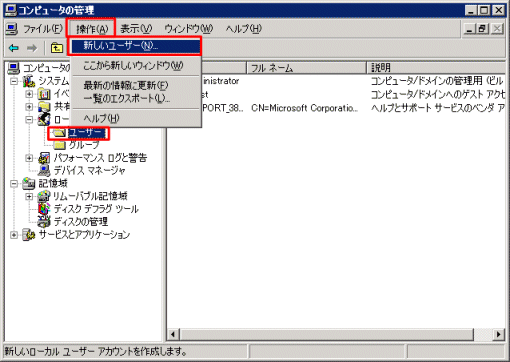
Task: Select デバイス マネージャ tree item
Action: coord(89,171)
